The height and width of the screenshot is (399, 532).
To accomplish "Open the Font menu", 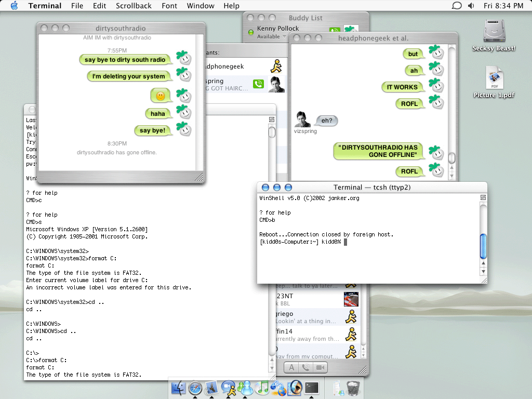I will 169,6.
